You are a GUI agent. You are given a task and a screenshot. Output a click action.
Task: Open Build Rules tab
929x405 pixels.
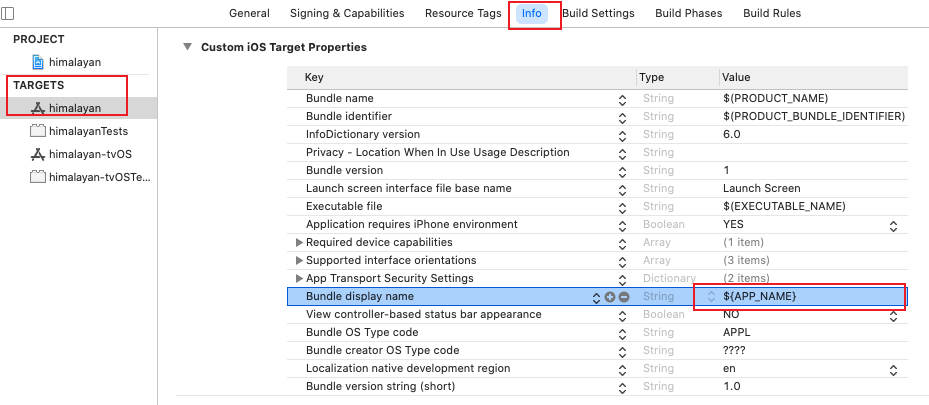coord(772,13)
